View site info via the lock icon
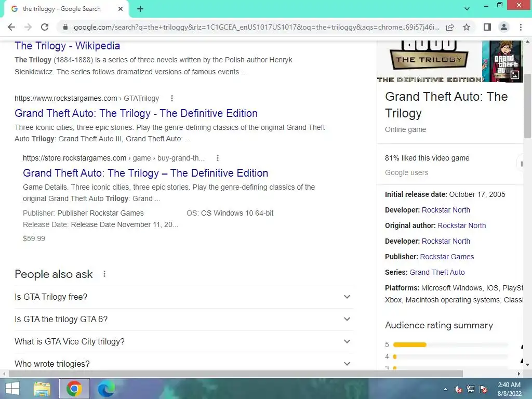532x399 pixels. pos(65,27)
